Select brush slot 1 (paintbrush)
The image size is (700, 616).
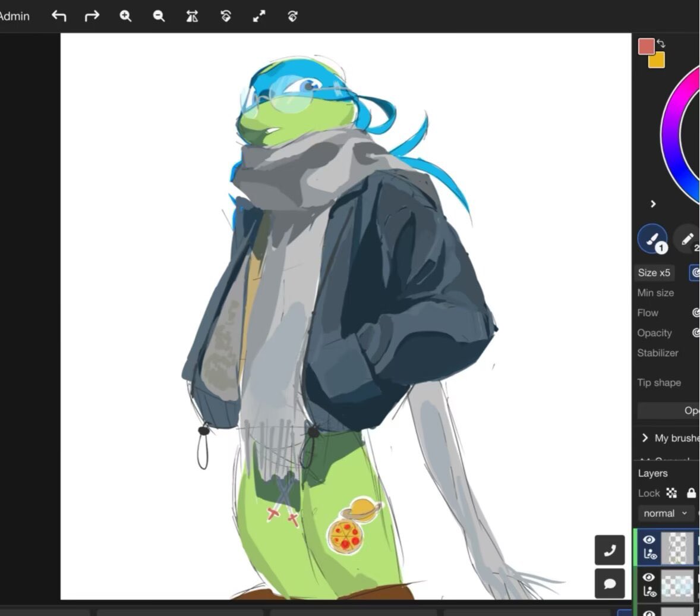pyautogui.click(x=652, y=238)
